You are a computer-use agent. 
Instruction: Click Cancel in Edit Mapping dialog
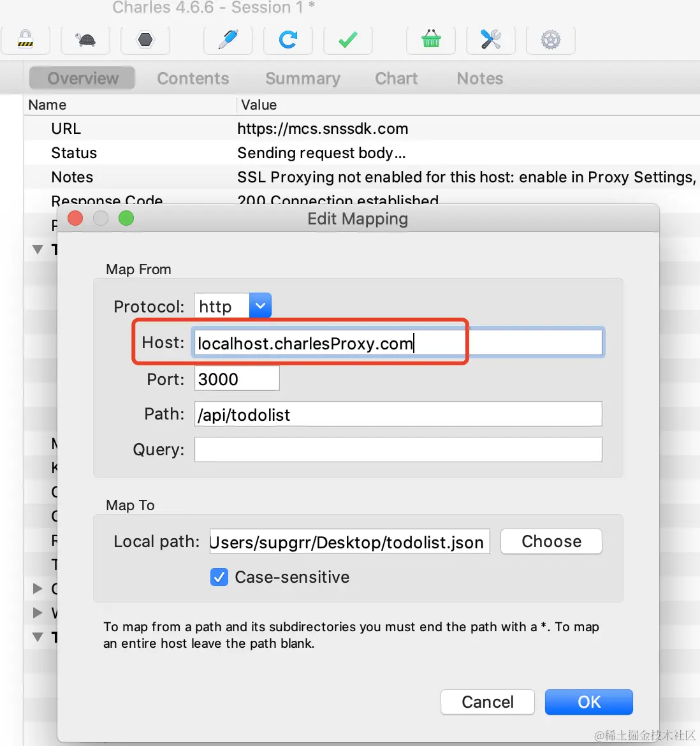[x=488, y=702]
